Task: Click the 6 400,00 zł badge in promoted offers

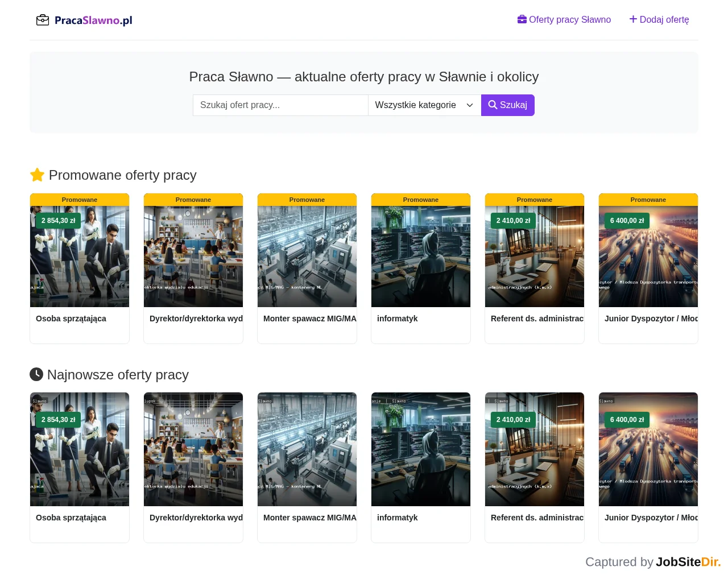Action: point(627,221)
